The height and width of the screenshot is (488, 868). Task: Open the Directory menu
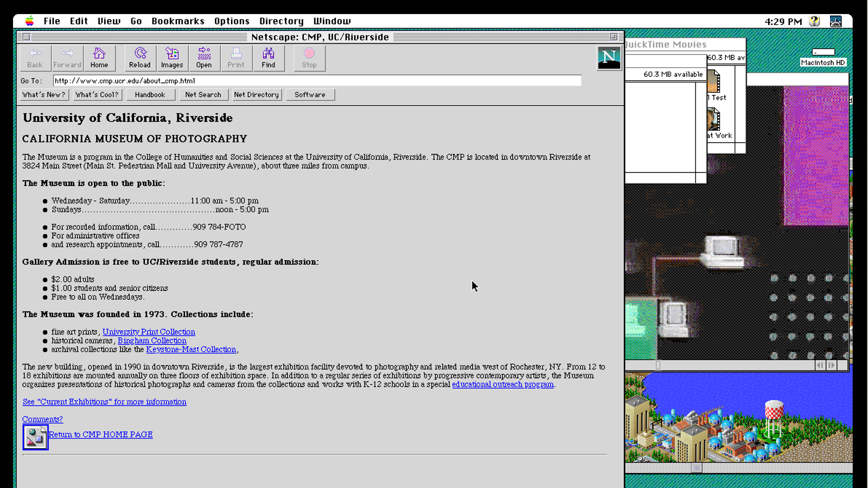click(x=282, y=21)
